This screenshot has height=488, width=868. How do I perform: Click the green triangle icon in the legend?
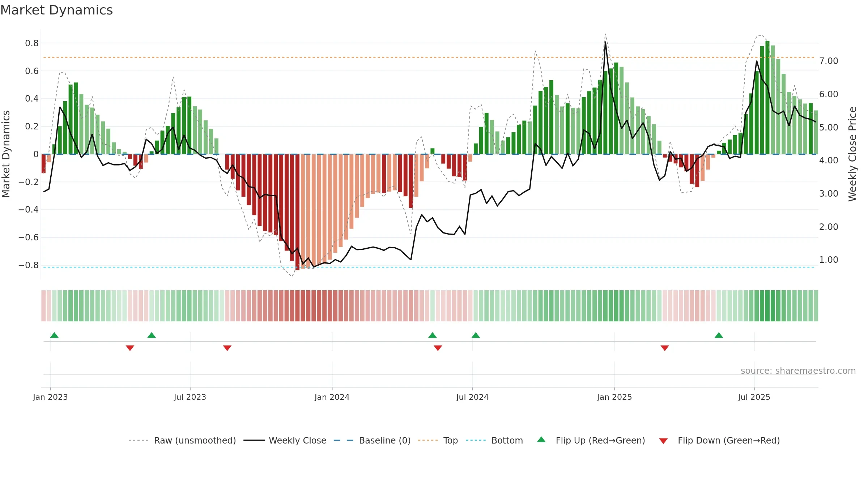(541, 440)
